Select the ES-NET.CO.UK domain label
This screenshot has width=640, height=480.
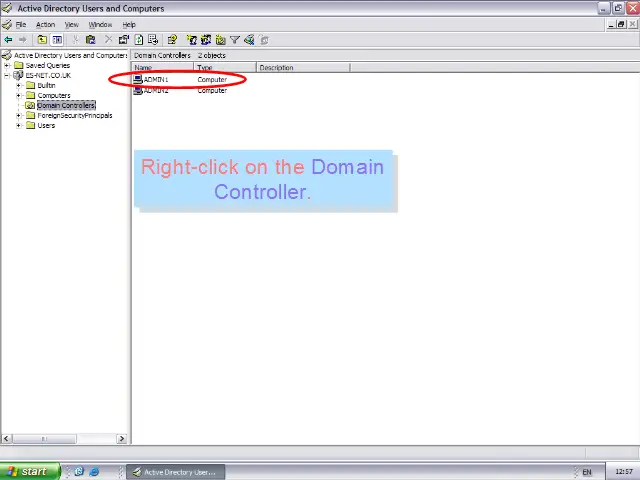48,75
